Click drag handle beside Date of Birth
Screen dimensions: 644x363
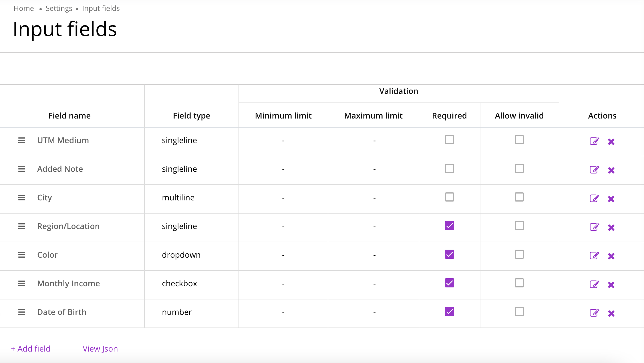coord(22,312)
